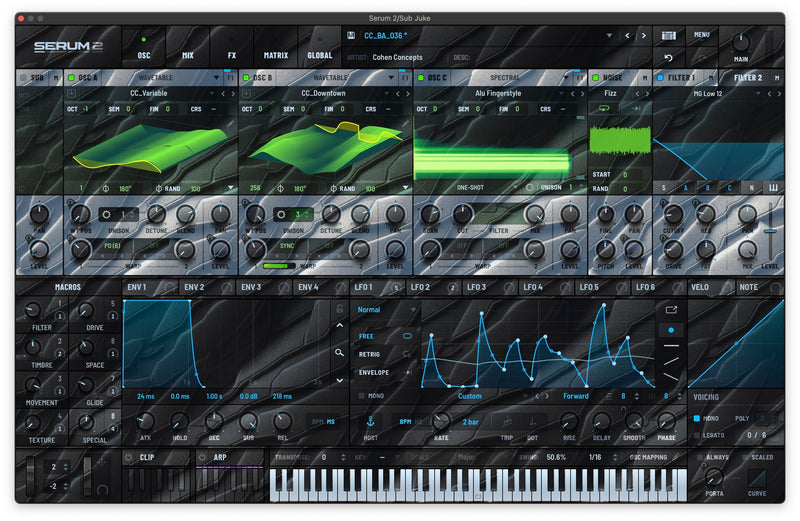
Task: Click the envelope lock icon
Action: 340,308
